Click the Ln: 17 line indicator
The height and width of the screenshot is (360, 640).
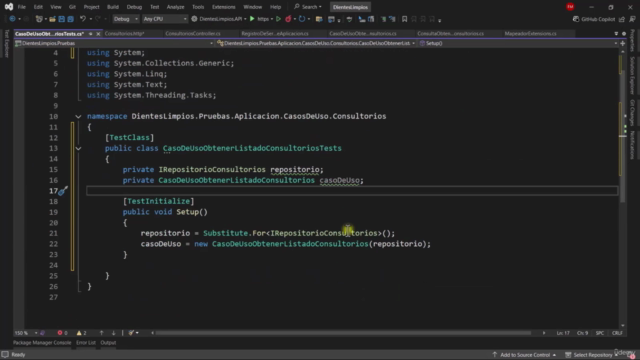pyautogui.click(x=563, y=333)
